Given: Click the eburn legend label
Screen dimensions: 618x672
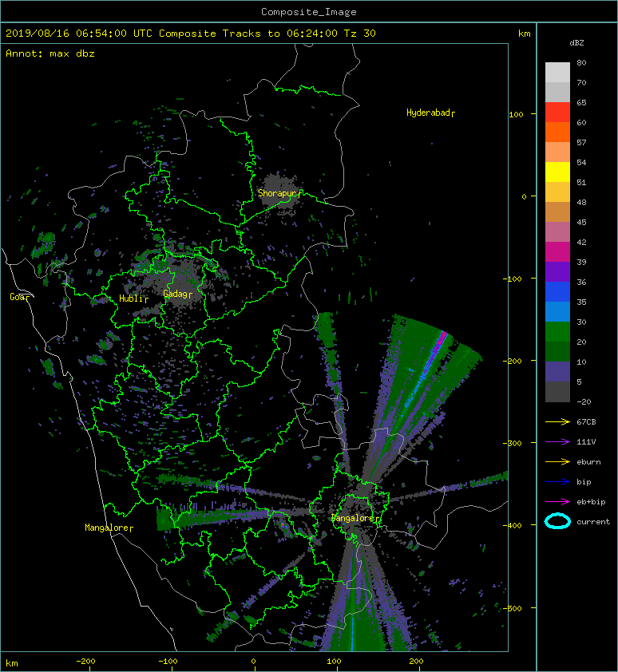Looking at the screenshot, I should [x=588, y=462].
